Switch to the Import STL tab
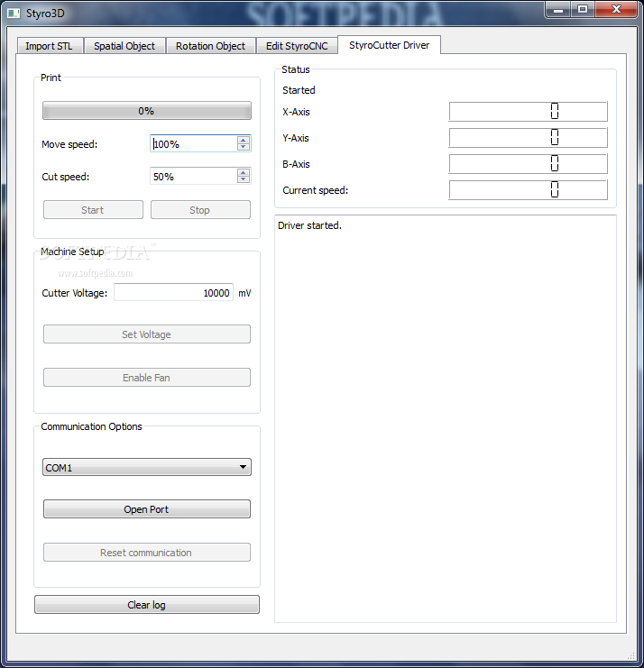 (50, 46)
